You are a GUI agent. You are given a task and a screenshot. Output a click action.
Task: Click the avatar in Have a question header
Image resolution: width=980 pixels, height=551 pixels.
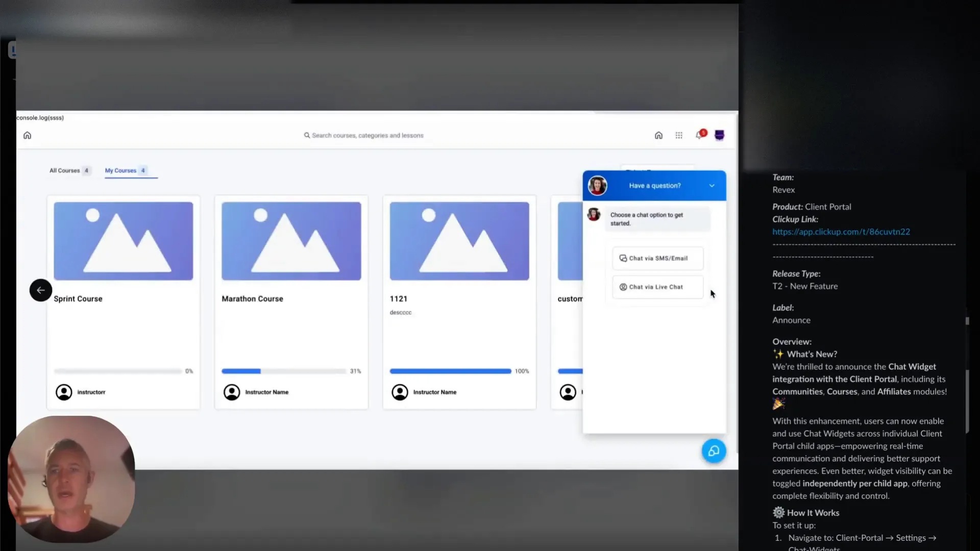pyautogui.click(x=597, y=186)
